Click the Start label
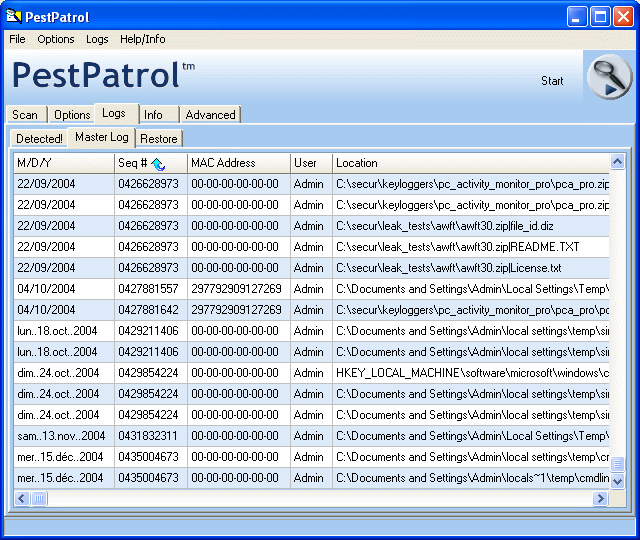This screenshot has height=540, width=640. [x=552, y=81]
